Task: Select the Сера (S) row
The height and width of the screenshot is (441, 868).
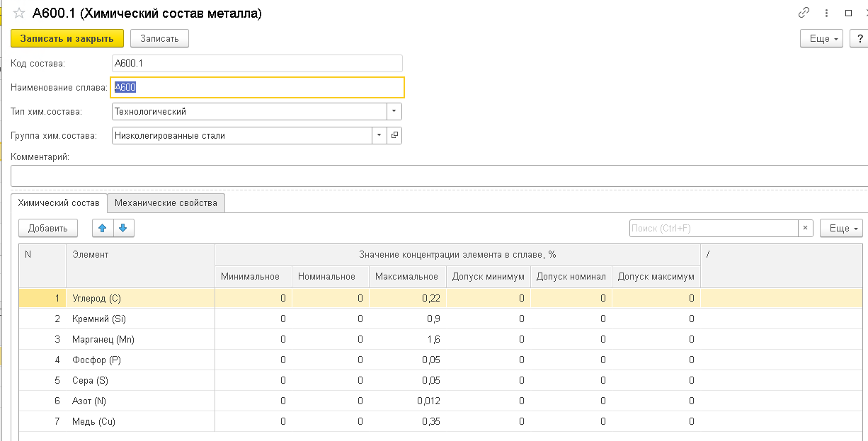Action: coord(440,380)
